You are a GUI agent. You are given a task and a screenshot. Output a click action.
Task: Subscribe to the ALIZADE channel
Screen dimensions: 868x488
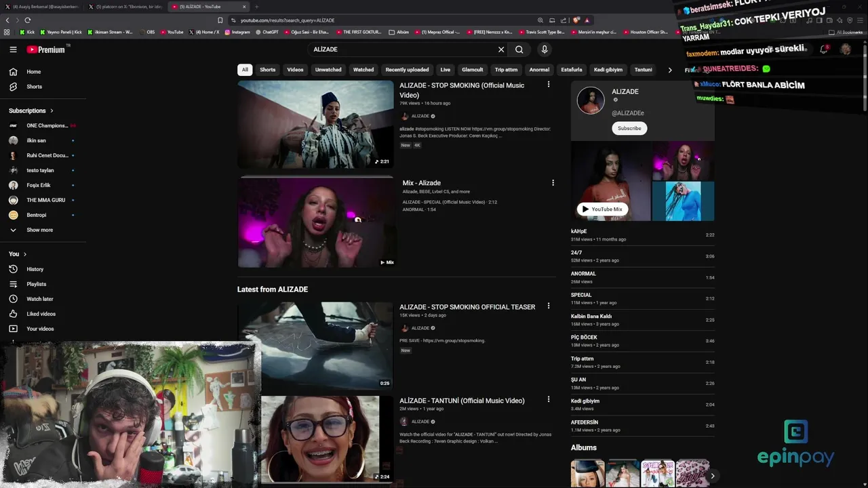click(x=629, y=128)
